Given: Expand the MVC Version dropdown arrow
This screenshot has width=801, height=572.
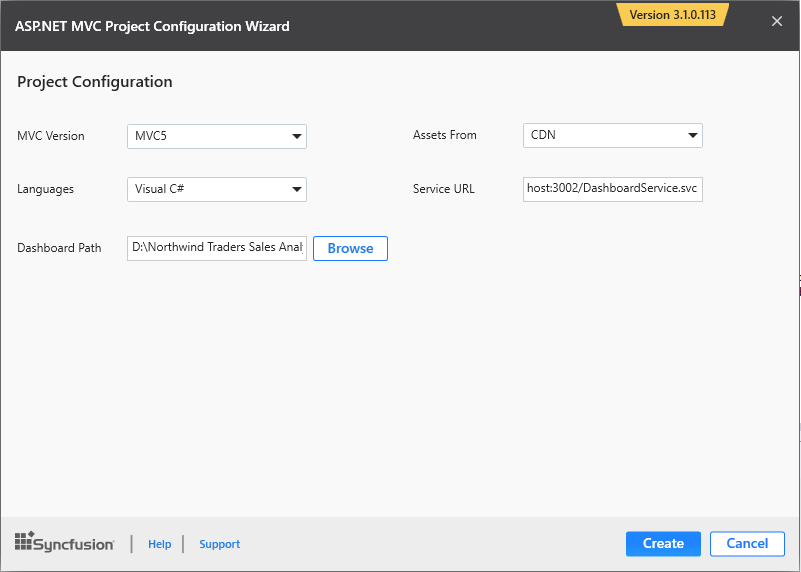Looking at the screenshot, I should [x=297, y=136].
